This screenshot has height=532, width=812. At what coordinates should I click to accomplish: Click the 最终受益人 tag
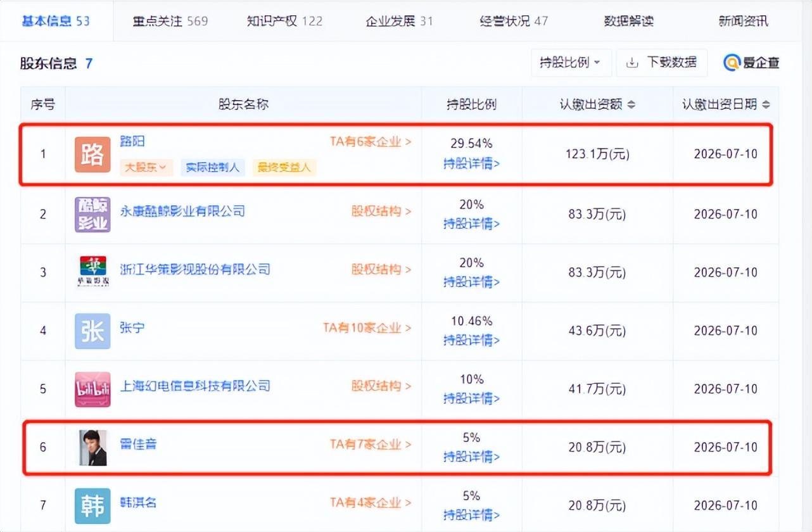(x=284, y=167)
